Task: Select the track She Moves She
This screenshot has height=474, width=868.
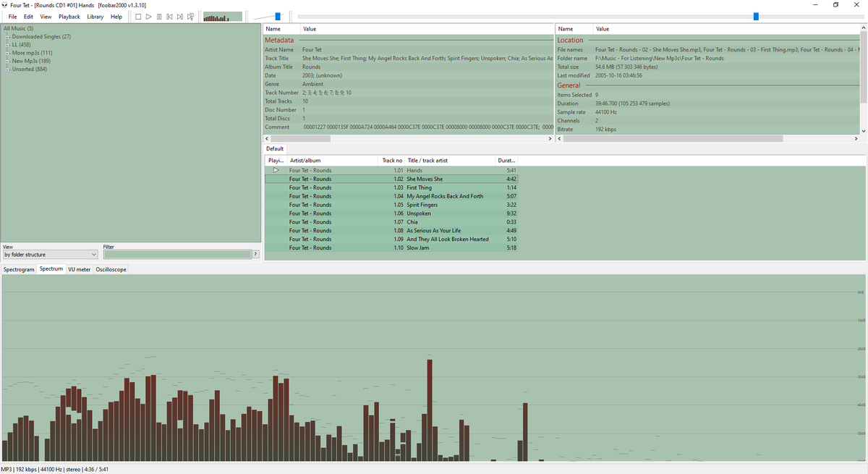Action: pyautogui.click(x=391, y=179)
